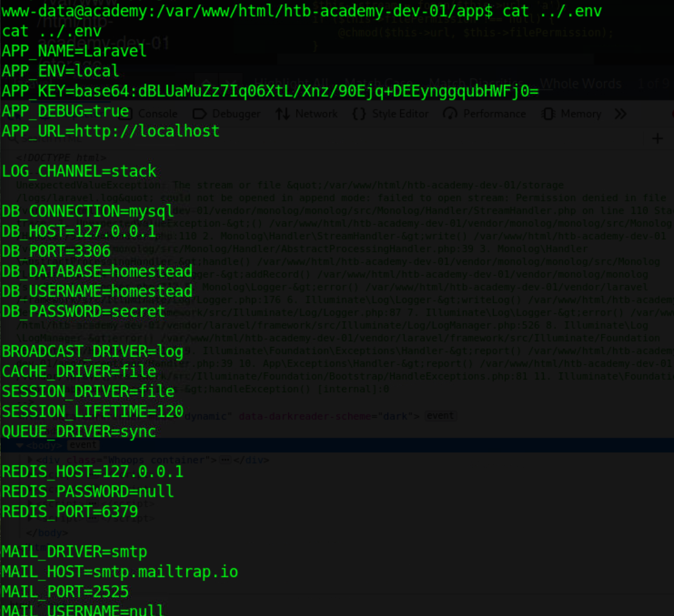The height and width of the screenshot is (616, 674).
Task: Click the DB_HOST=127.0.0.1 line
Action: (79, 231)
